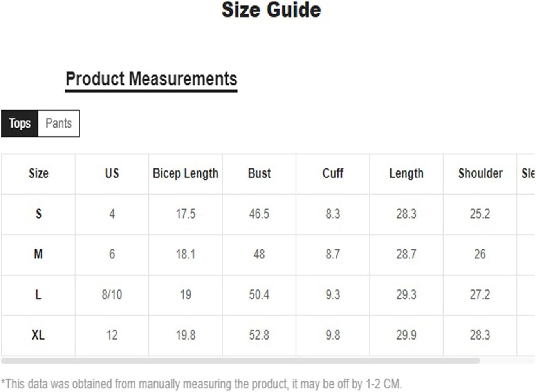
Task: Select the Tops tab
Action: tap(20, 124)
